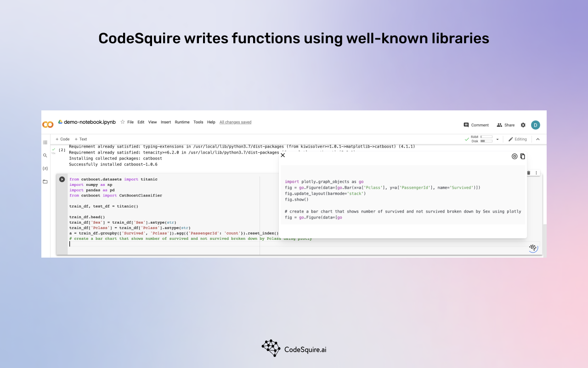Open the Tools menu
The height and width of the screenshot is (368, 588).
(198, 122)
